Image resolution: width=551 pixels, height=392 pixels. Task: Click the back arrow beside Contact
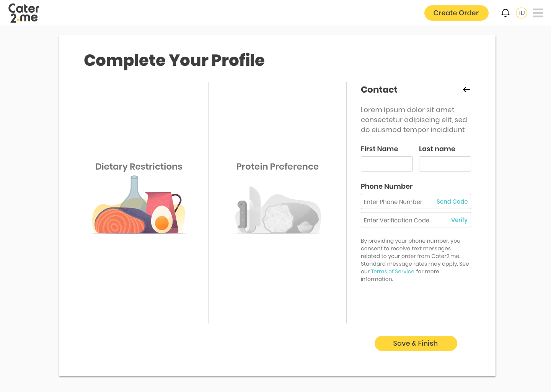466,90
